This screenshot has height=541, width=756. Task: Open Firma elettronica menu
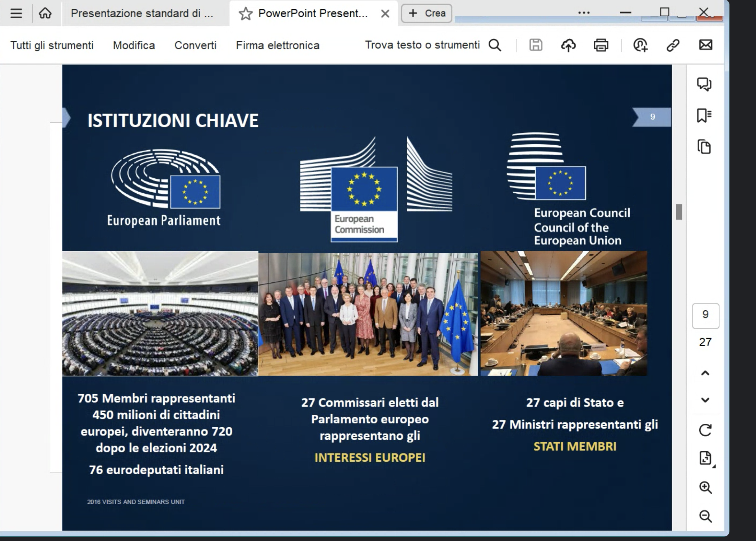coord(277,45)
